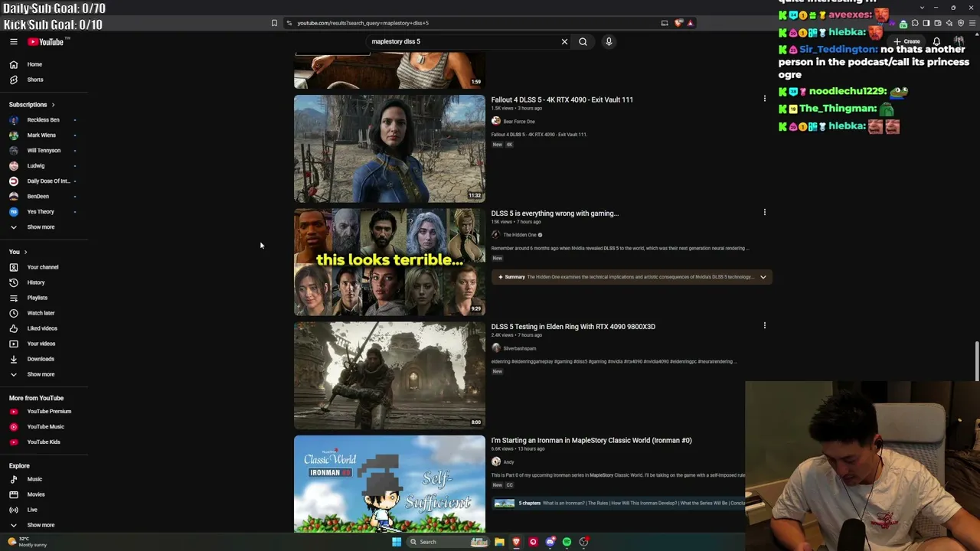The height and width of the screenshot is (551, 980).
Task: Open the Reckless Ben channel
Action: click(x=44, y=120)
